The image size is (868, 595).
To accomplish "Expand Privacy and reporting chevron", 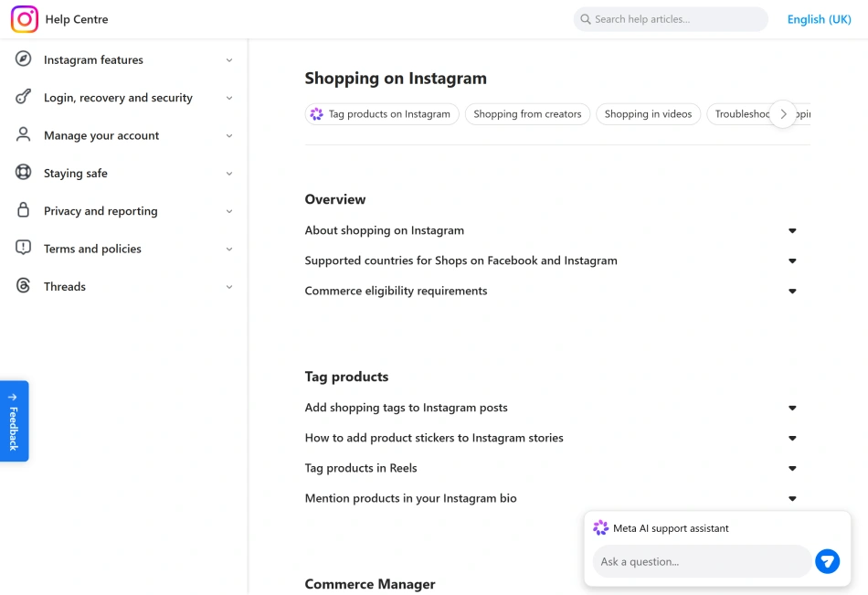I will 229,211.
